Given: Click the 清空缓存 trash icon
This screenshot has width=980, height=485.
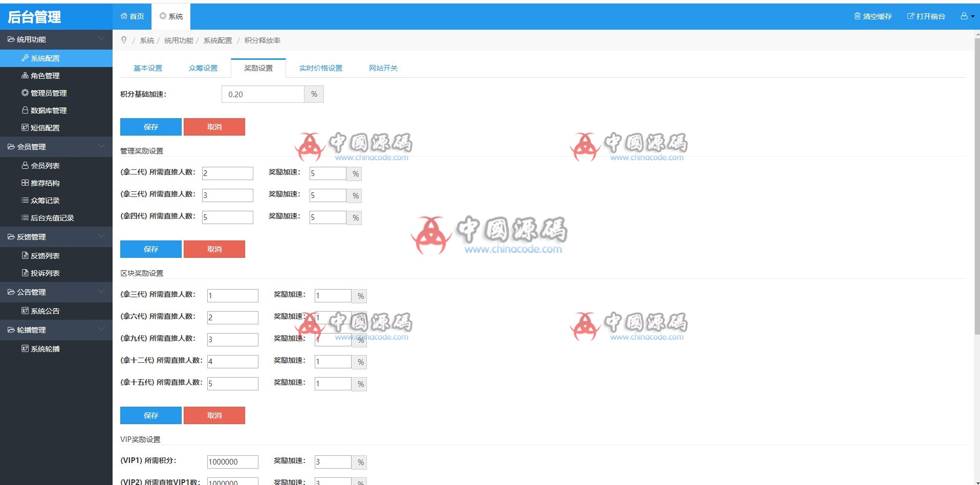Looking at the screenshot, I should coord(857,16).
